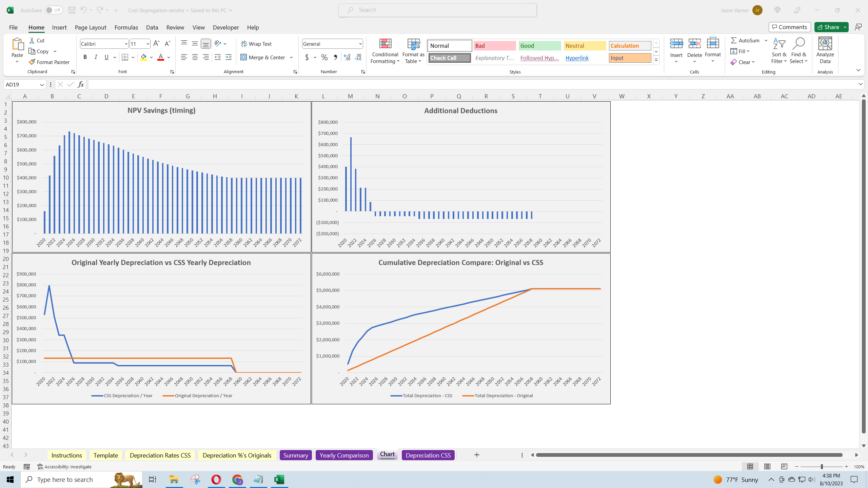Toggle Align Right button
868x488 pixels.
click(205, 57)
